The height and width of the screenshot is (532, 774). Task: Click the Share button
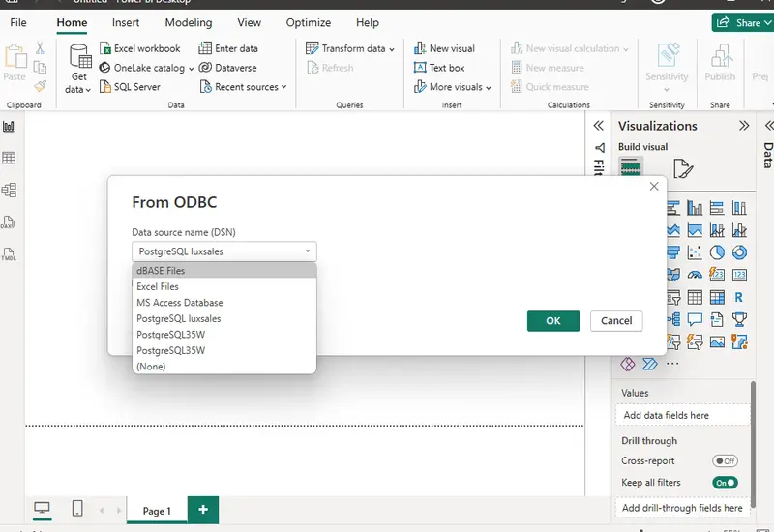click(743, 22)
